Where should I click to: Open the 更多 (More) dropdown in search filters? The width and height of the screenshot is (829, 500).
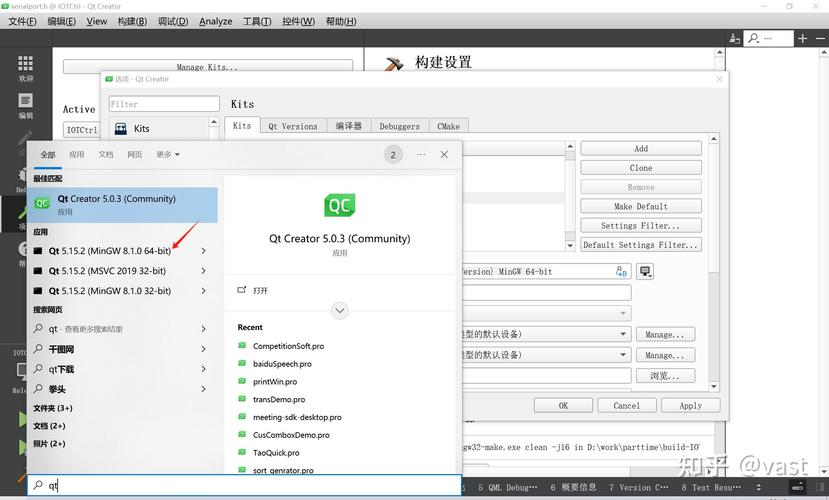click(168, 154)
